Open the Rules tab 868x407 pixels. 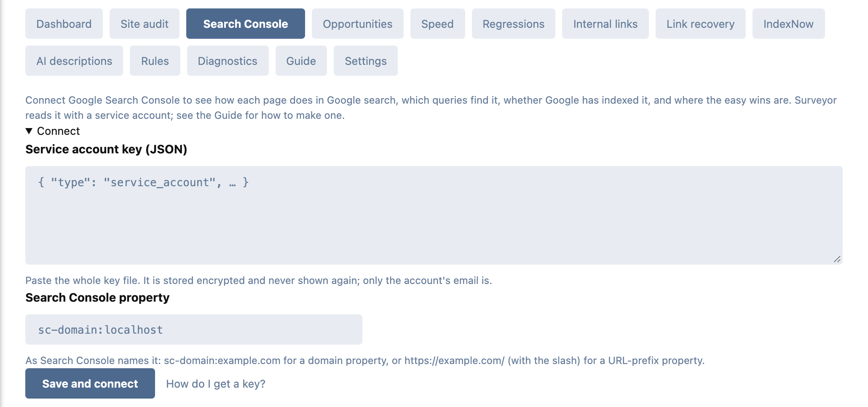point(155,61)
